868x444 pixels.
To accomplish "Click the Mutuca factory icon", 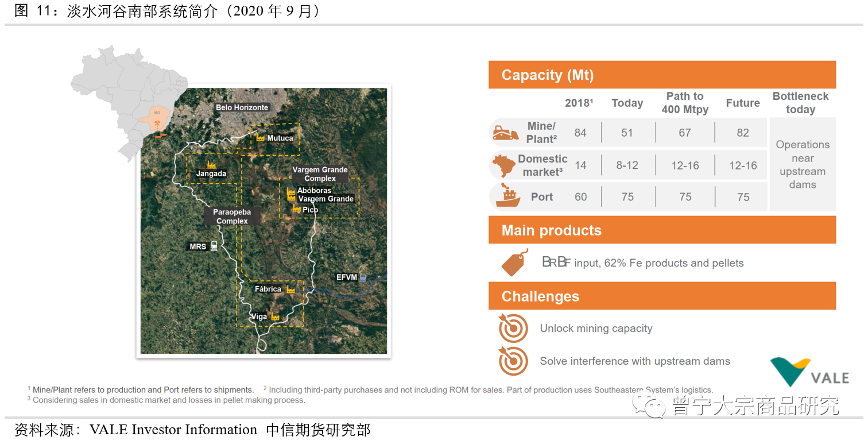I will [x=260, y=138].
